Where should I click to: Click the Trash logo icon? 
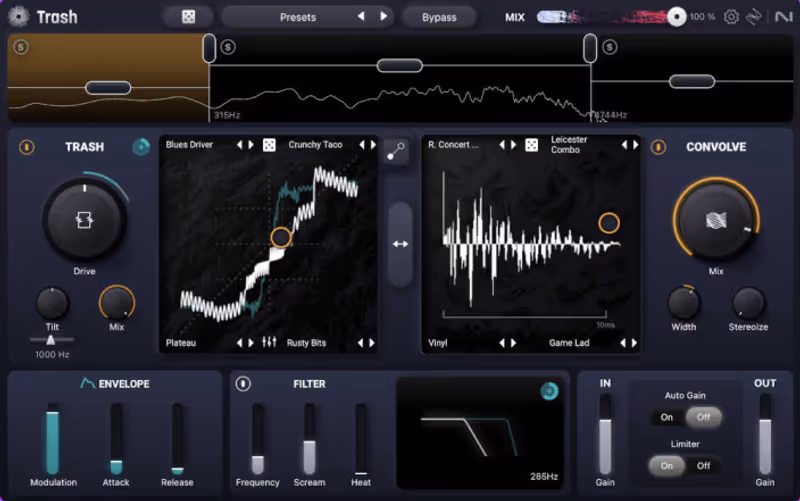coord(19,16)
